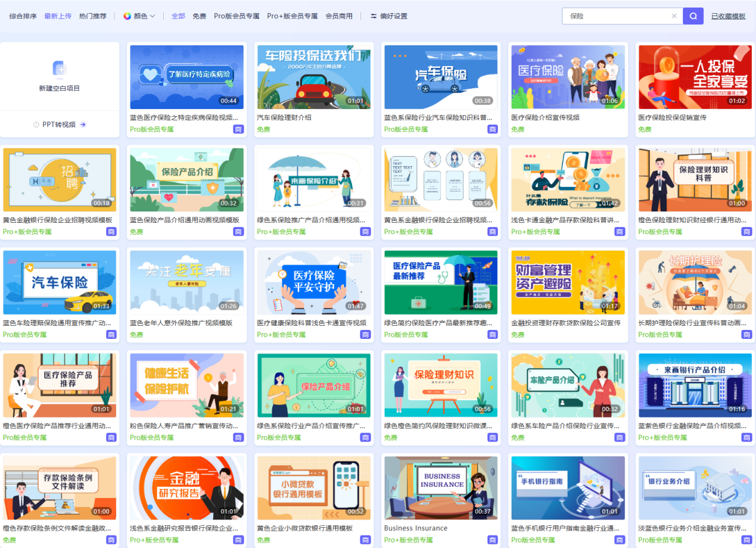Image resolution: width=756 pixels, height=548 pixels.
Task: Click the search input field containing 保险
Action: tap(617, 16)
